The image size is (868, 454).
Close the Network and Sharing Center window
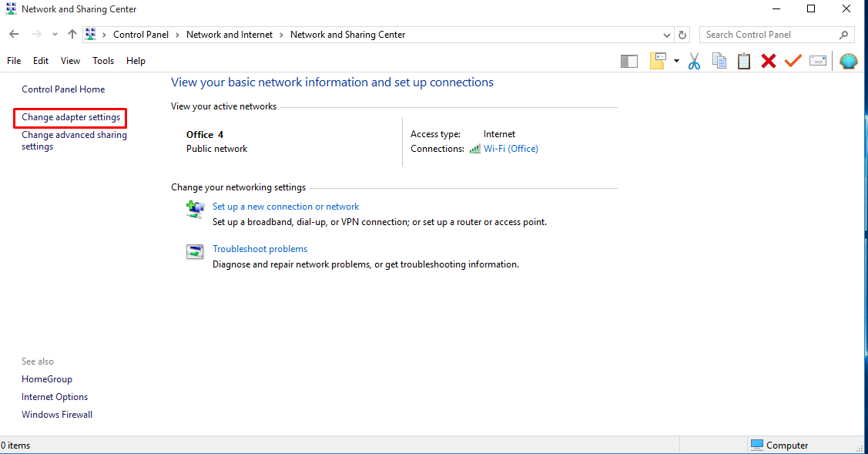pyautogui.click(x=846, y=9)
